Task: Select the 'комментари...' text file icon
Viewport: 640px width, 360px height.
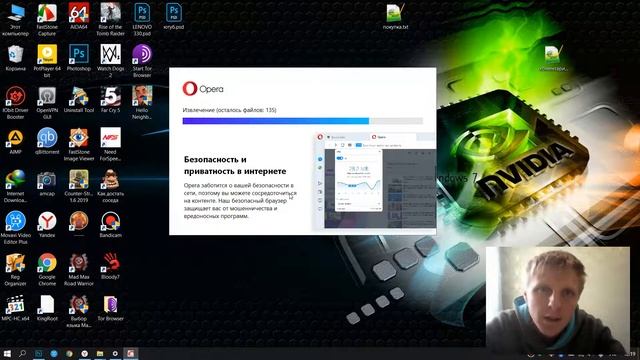Action: point(553,58)
